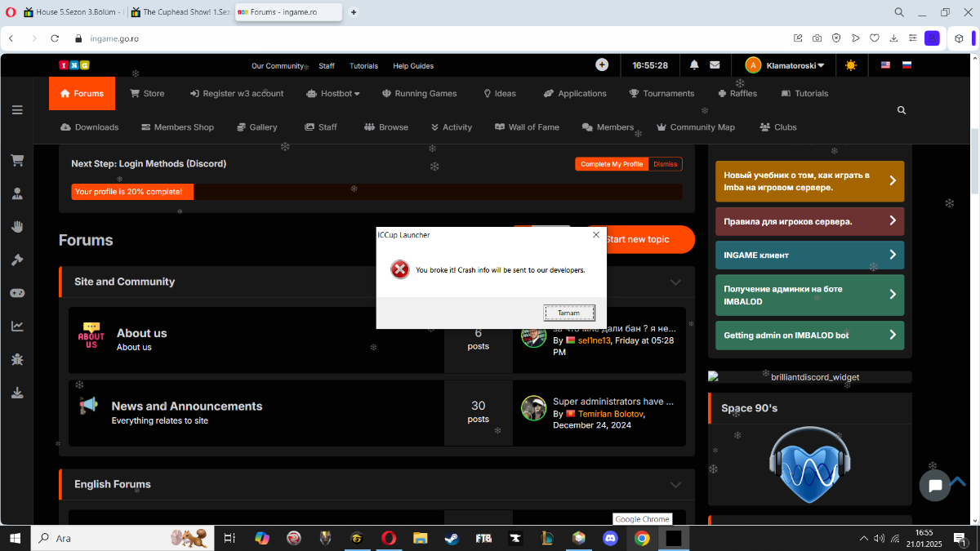Open Steam from the Windows taskbar
980x551 pixels.
click(451, 538)
